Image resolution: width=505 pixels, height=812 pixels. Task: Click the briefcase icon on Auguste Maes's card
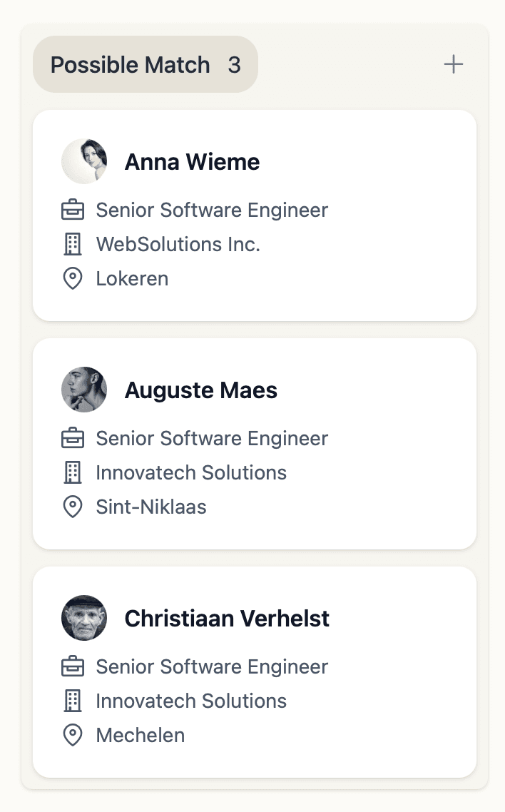click(72, 438)
